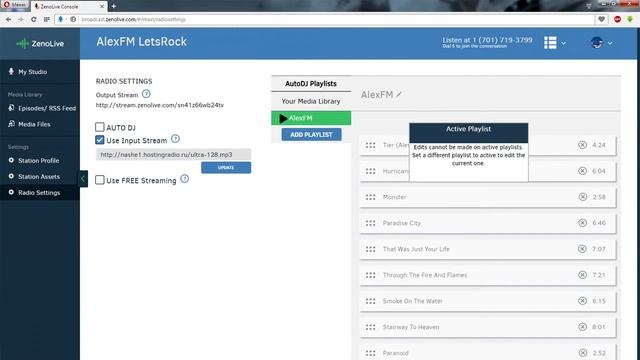640x360 pixels.
Task: Open the user avatar dropdown menu
Action: point(602,42)
